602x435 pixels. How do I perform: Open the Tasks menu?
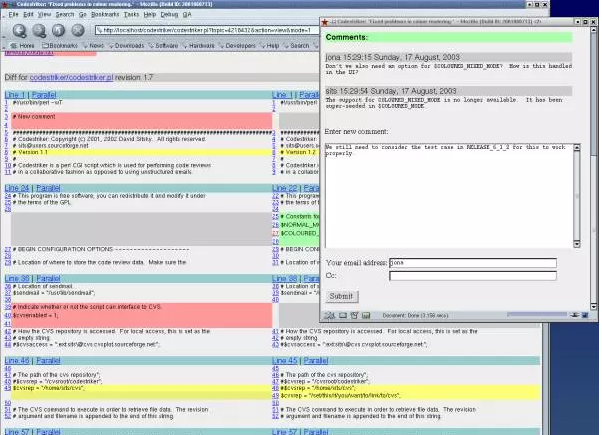(x=131, y=14)
